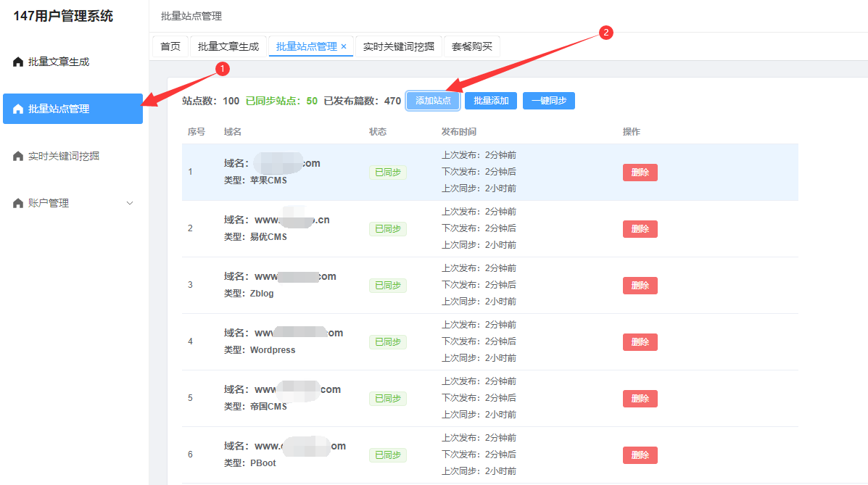The width and height of the screenshot is (868, 485).
Task: Delete row 3 Zblog site
Action: [640, 285]
